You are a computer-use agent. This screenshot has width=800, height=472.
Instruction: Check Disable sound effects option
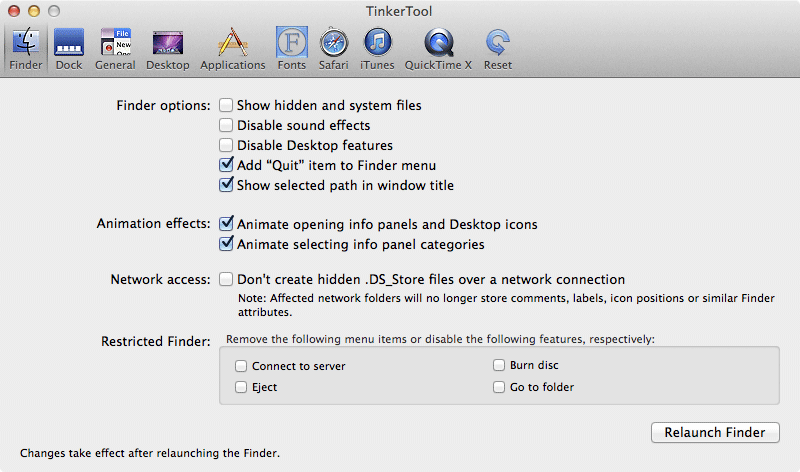(x=226, y=125)
